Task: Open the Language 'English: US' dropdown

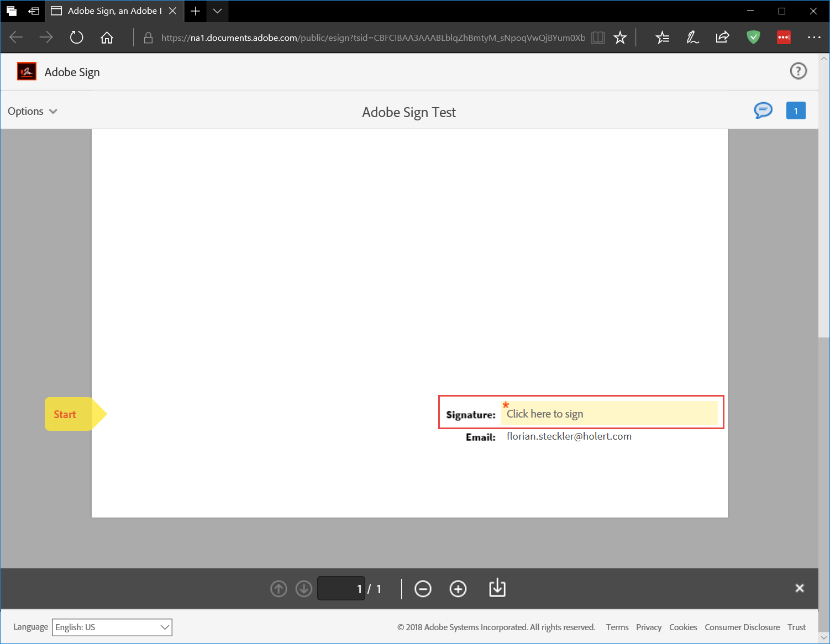Action: [112, 627]
